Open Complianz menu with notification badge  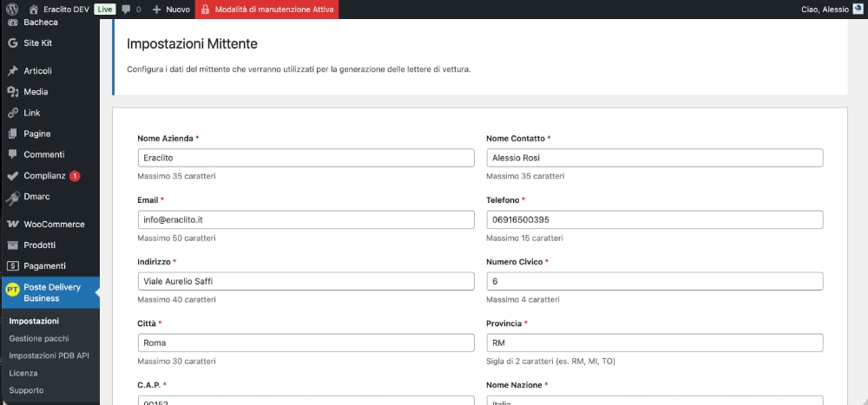(x=43, y=176)
